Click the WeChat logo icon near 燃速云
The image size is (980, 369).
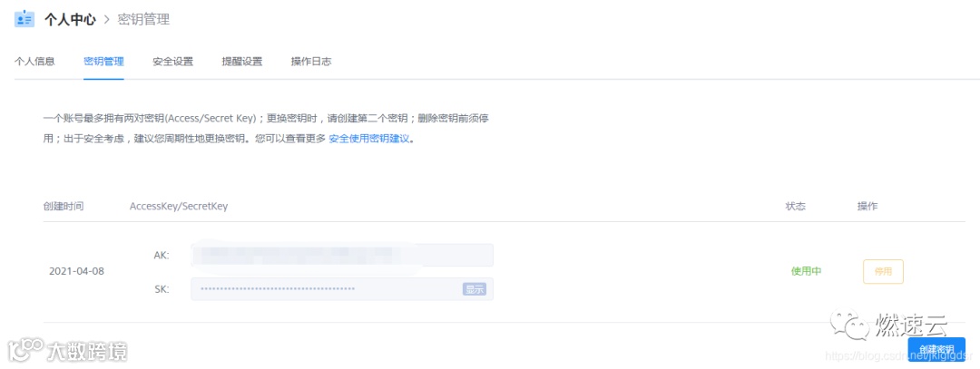(x=849, y=324)
